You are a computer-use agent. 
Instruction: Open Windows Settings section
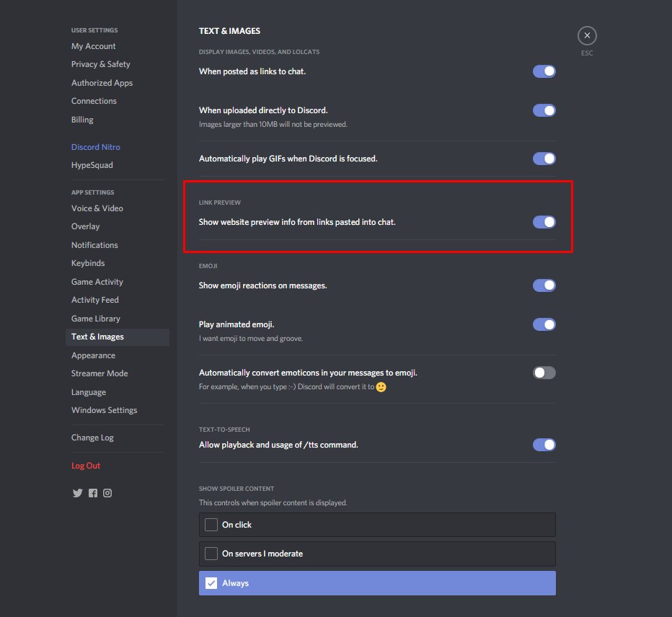[104, 410]
